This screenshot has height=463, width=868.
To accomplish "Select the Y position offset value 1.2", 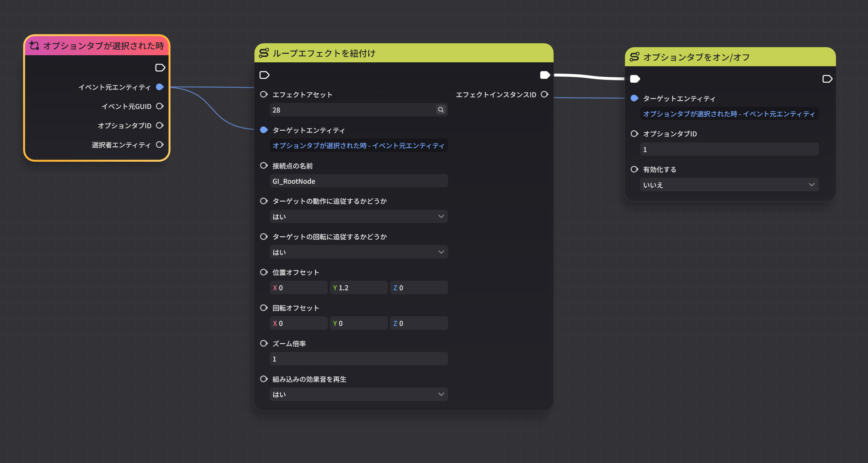I will tap(358, 287).
